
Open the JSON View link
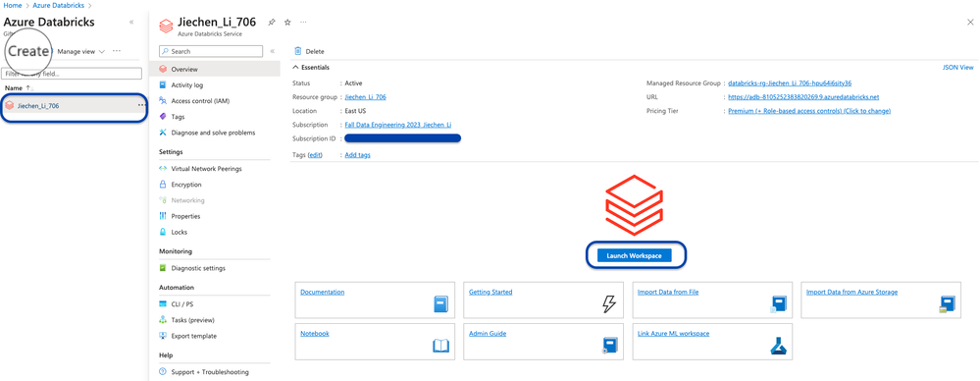pos(957,67)
